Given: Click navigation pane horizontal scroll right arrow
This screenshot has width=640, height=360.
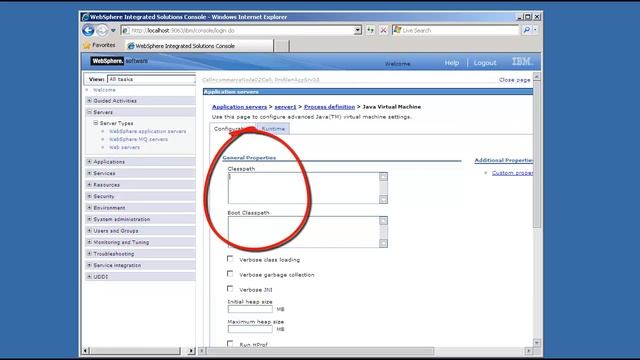Looking at the screenshot, I should [191, 351].
